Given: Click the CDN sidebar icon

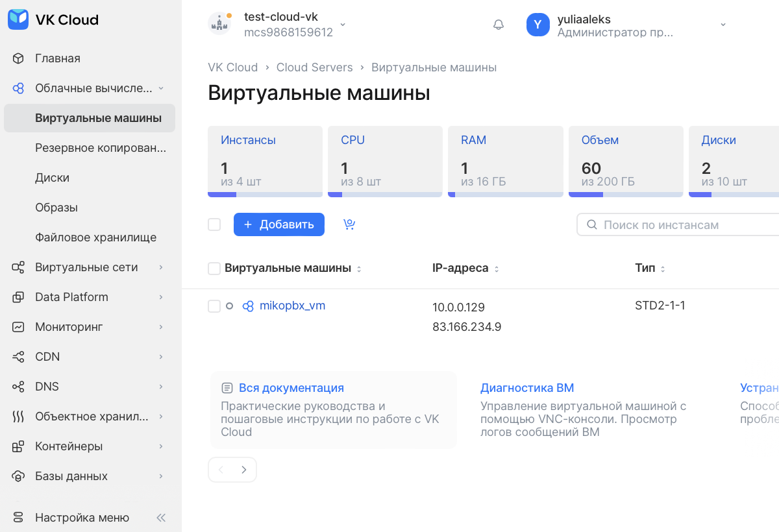Looking at the screenshot, I should coord(18,357).
